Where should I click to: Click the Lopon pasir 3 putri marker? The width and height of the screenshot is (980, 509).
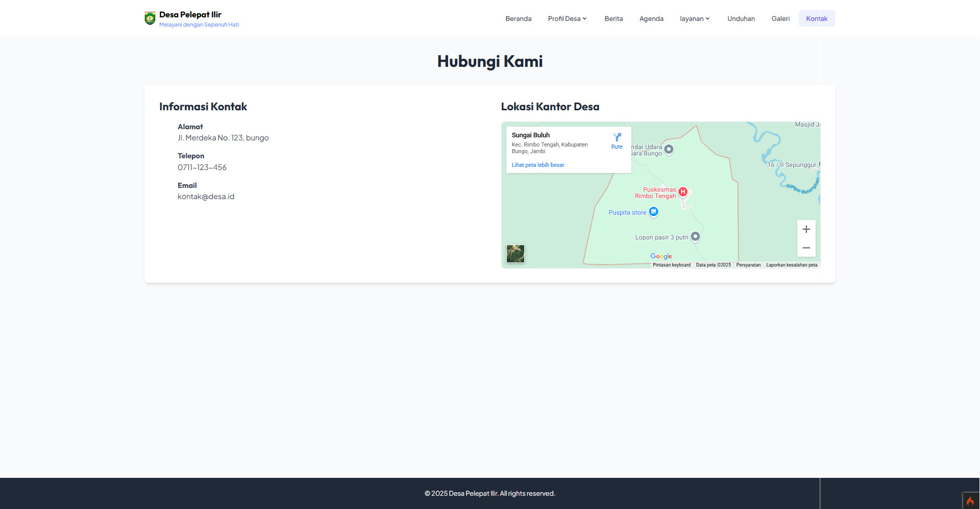[696, 236]
